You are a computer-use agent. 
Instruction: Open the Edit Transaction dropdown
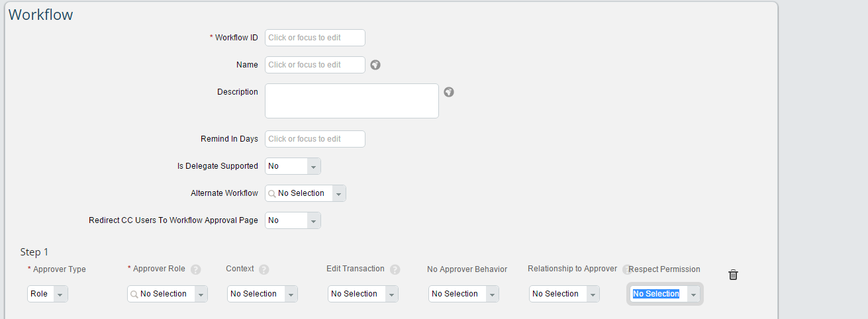[x=363, y=294]
